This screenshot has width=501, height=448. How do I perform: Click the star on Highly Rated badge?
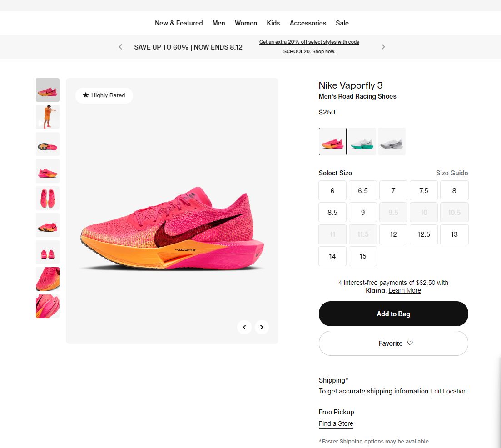(85, 95)
